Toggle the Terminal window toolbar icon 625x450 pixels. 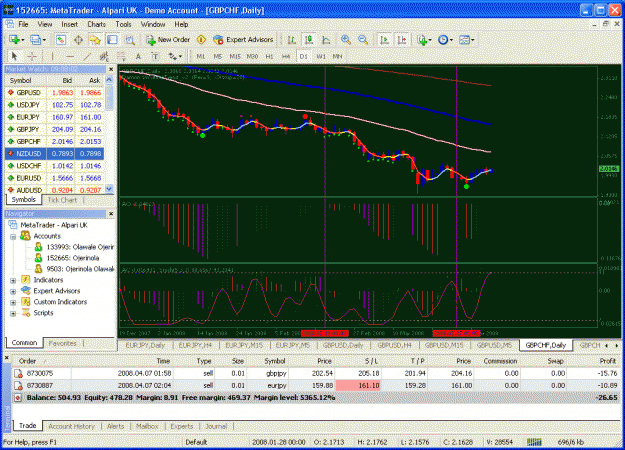(112, 39)
